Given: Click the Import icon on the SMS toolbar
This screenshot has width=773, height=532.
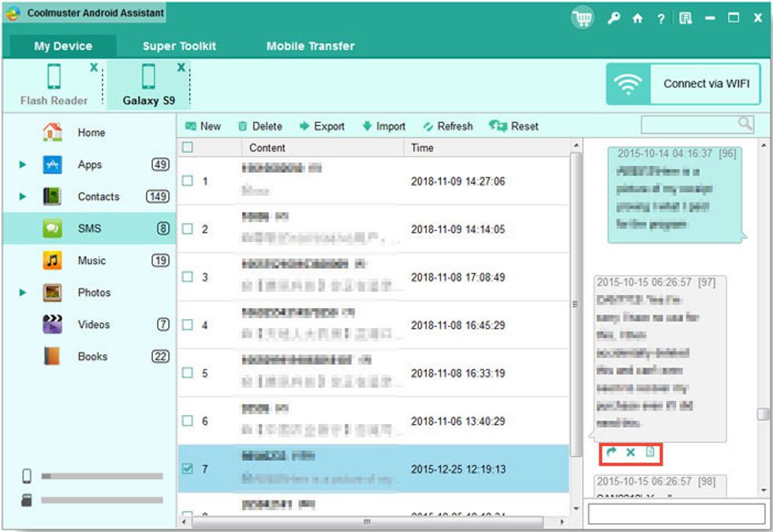Looking at the screenshot, I should [382, 126].
